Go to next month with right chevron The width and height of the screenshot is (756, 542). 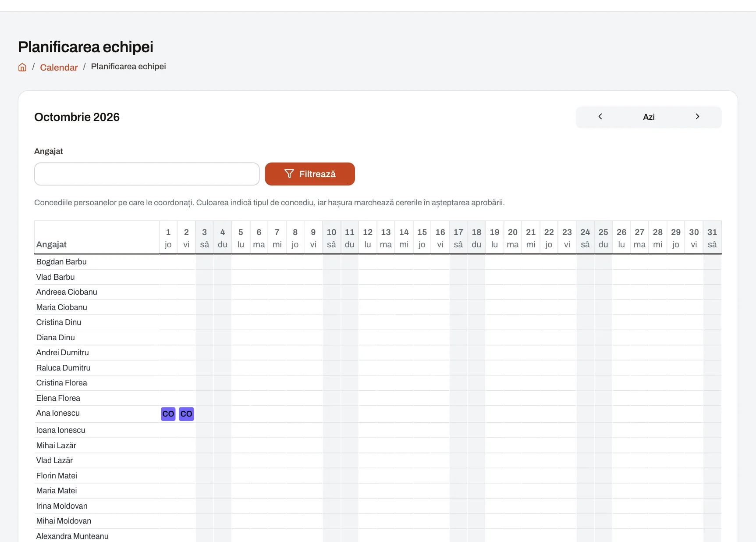pos(697,117)
